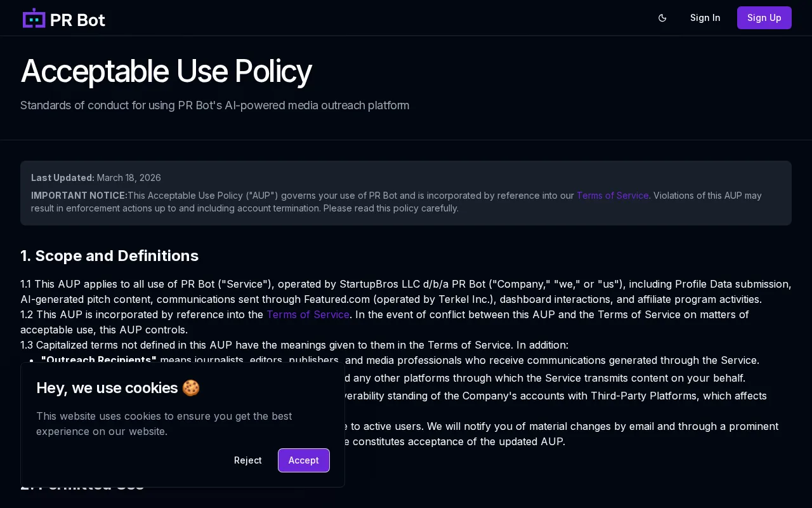Screen dimensions: 812x508
Task: Toggle the dark mode moon icon
Action: (x=662, y=18)
